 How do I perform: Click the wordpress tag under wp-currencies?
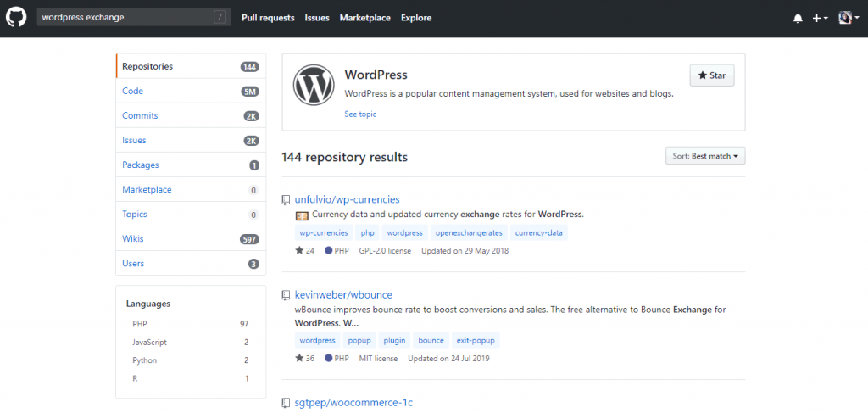(x=404, y=233)
